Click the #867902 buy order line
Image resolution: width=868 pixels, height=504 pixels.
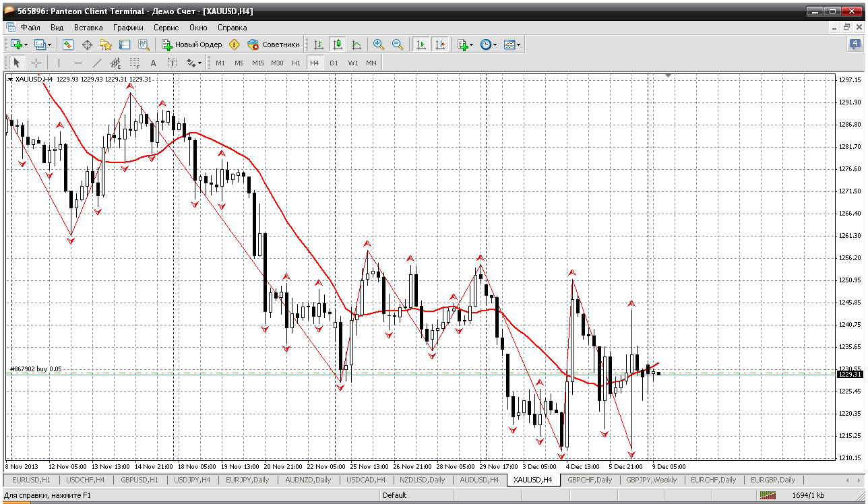pyautogui.click(x=35, y=369)
